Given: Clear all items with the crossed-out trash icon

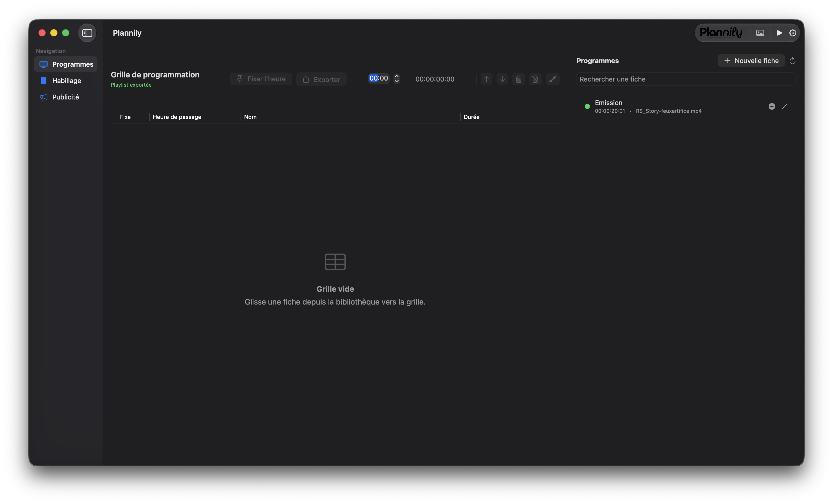Looking at the screenshot, I should point(535,79).
